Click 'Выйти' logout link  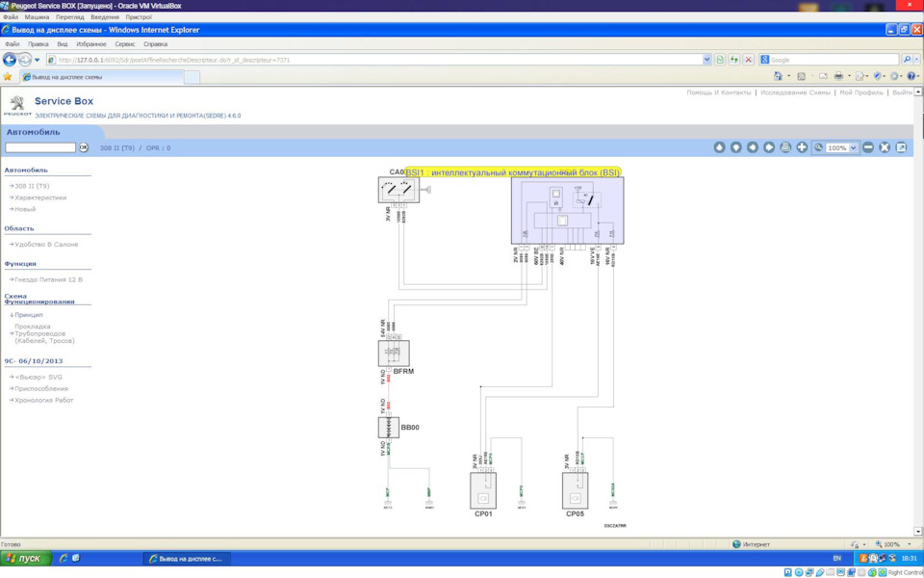(x=902, y=92)
